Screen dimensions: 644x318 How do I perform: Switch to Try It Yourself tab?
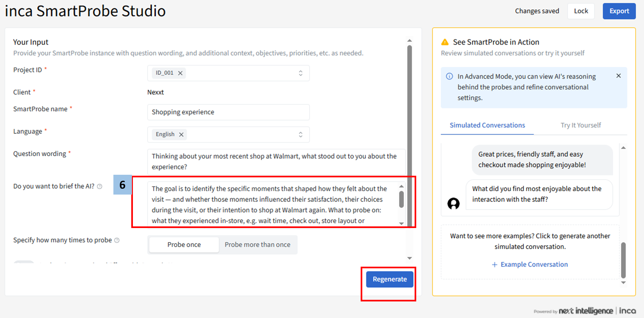click(x=581, y=125)
